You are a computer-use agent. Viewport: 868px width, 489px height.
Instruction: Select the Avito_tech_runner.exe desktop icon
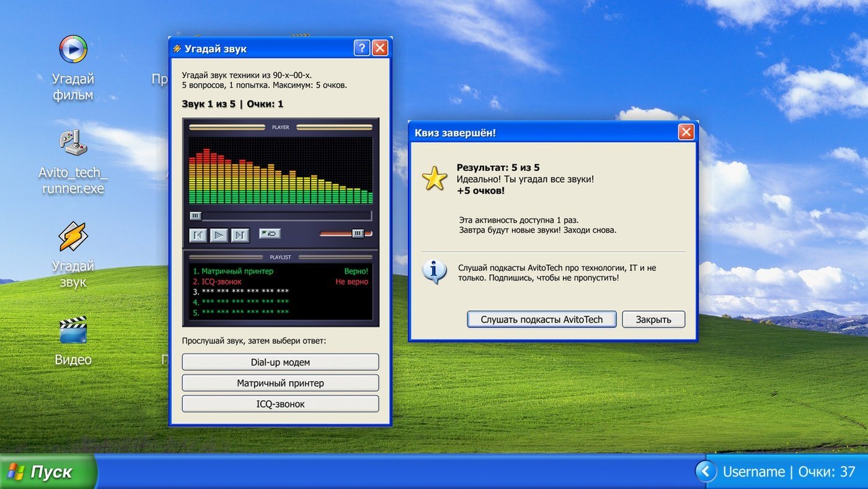[x=73, y=162]
